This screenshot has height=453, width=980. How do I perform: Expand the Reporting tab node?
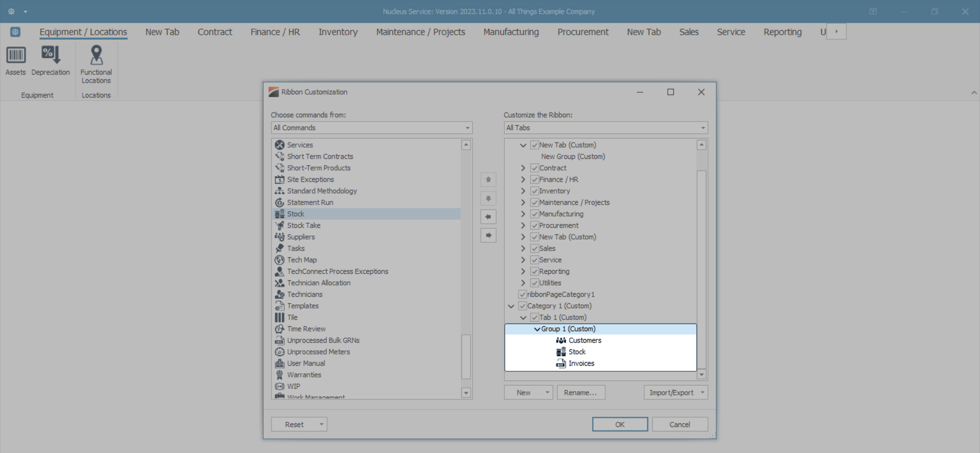pos(523,271)
